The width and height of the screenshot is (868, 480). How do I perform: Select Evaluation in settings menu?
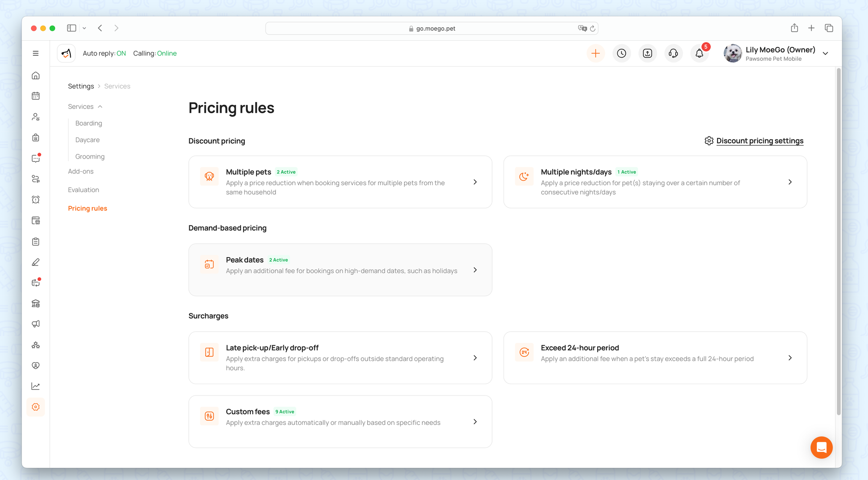[83, 190]
